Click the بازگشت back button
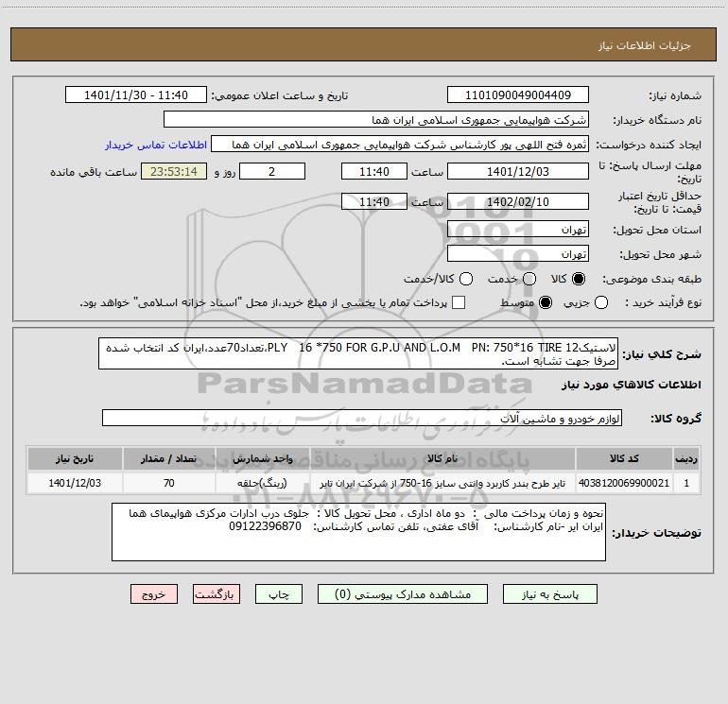The image size is (728, 704). pos(217,594)
